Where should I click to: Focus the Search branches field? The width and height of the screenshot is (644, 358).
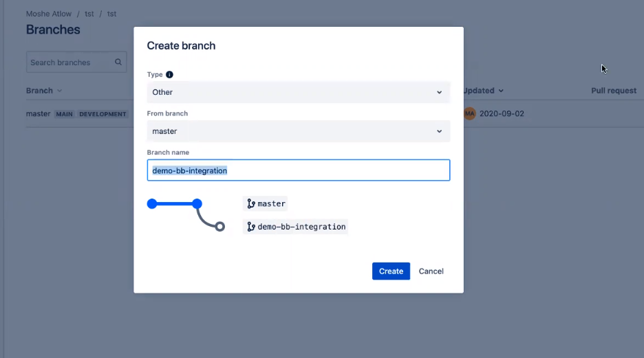coord(69,62)
